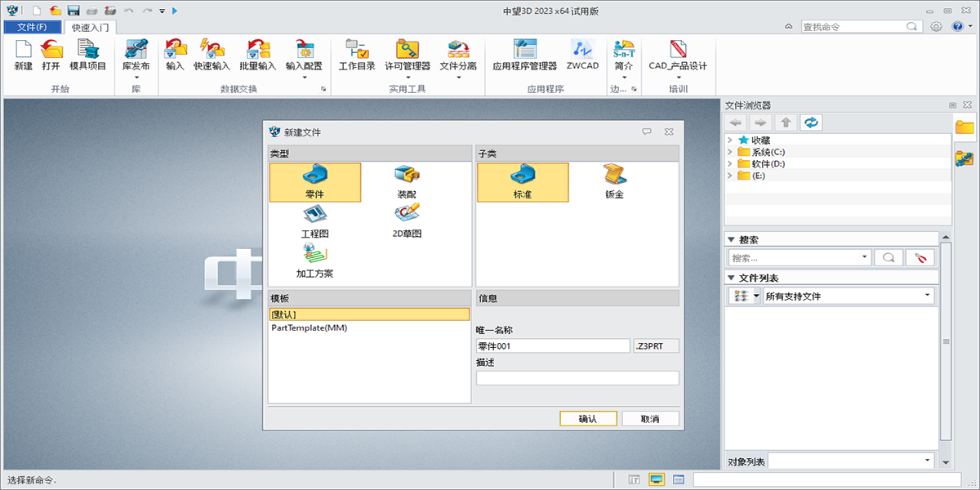This screenshot has width=980, height=490.
Task: Confirm the new file with 确认
Action: tap(588, 418)
